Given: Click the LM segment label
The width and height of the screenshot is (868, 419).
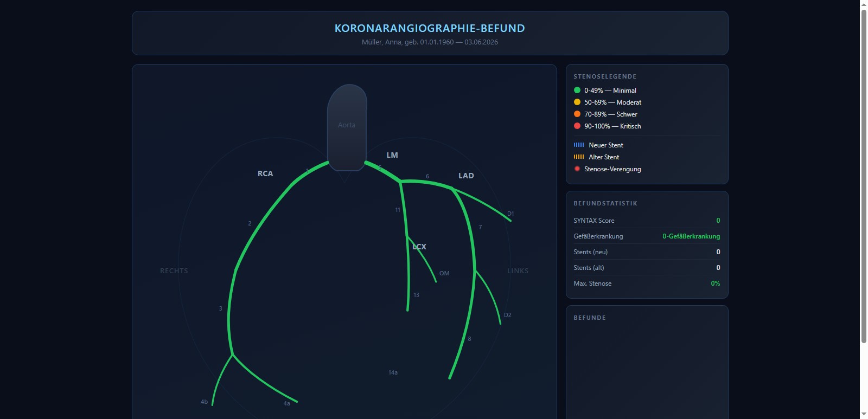Looking at the screenshot, I should [x=392, y=155].
